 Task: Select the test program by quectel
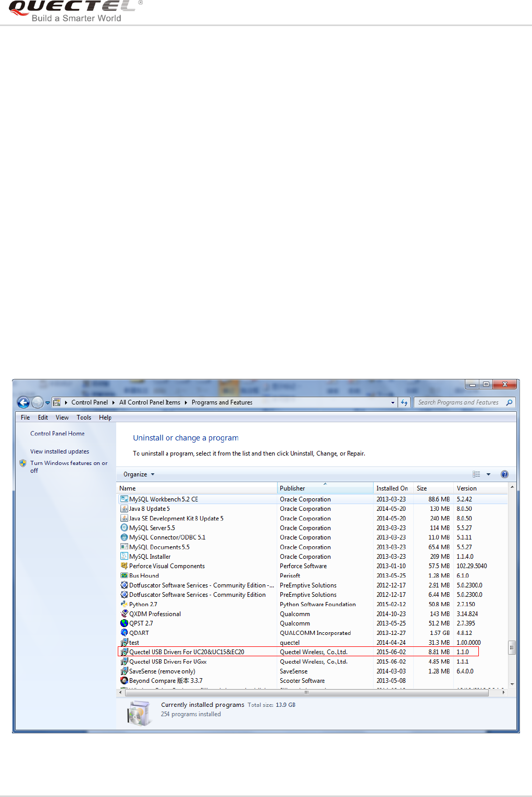tap(313, 643)
